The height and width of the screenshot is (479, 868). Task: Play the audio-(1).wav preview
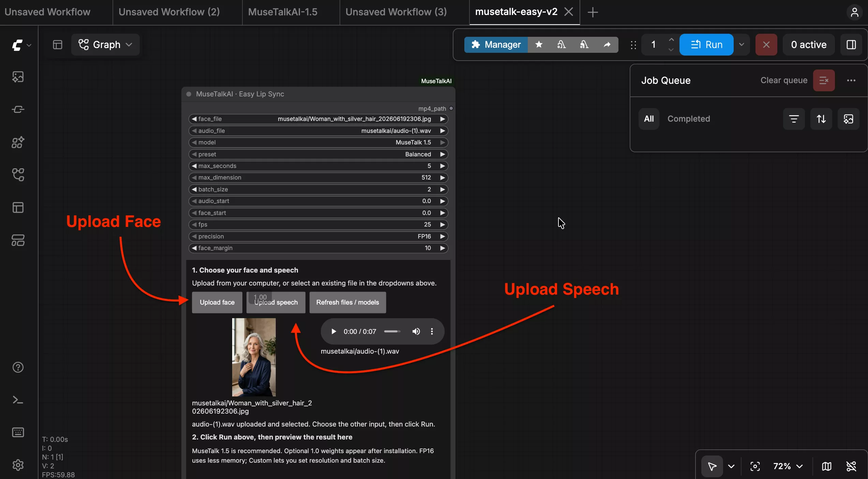point(333,331)
